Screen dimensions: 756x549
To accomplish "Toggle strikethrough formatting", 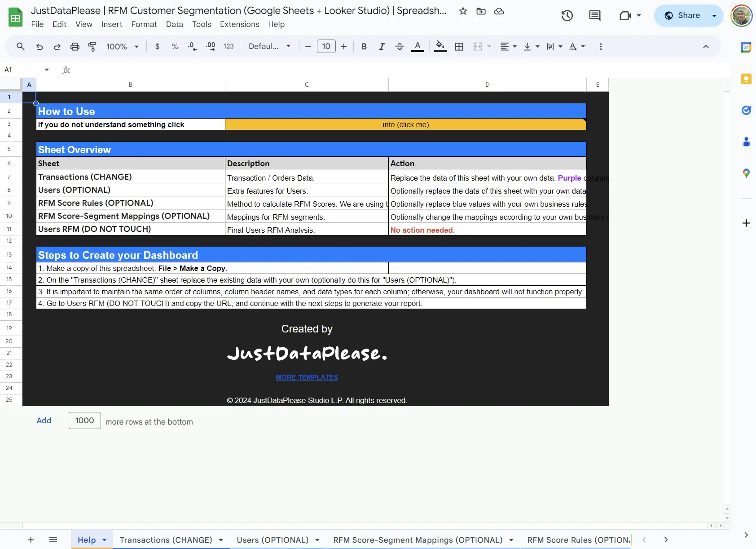I will pyautogui.click(x=400, y=46).
